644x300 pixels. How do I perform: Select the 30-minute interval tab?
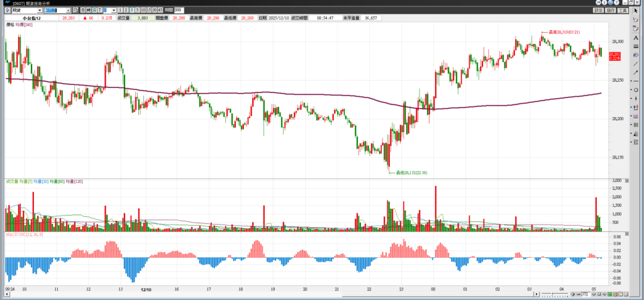155,11
